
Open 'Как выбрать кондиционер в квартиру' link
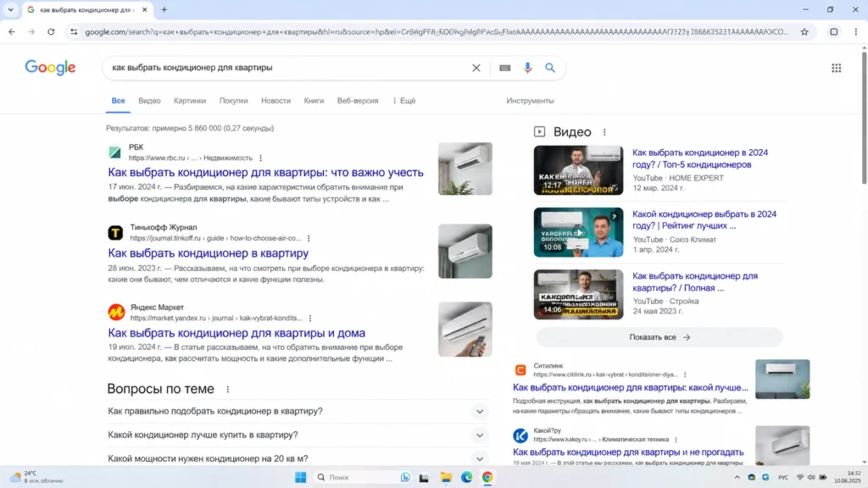point(209,252)
